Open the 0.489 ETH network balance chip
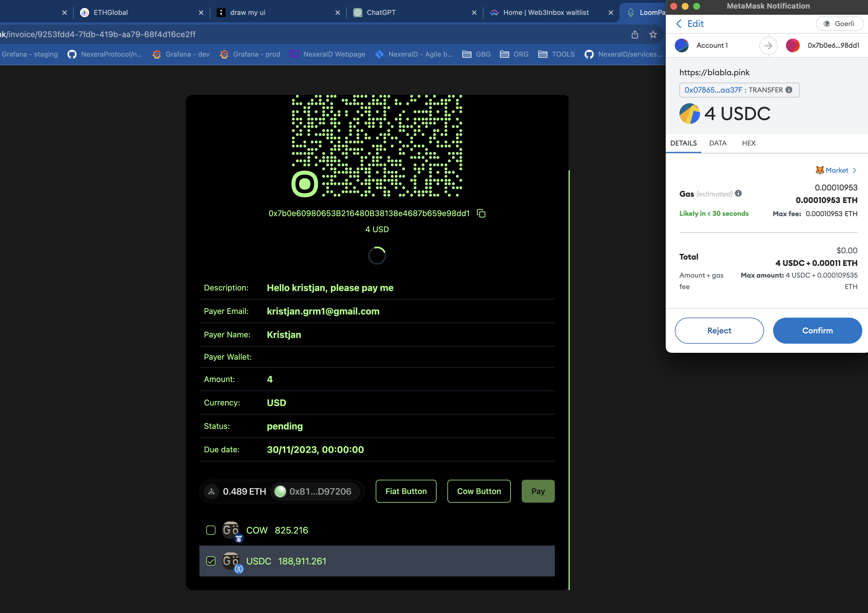The width and height of the screenshot is (868, 613). point(235,491)
